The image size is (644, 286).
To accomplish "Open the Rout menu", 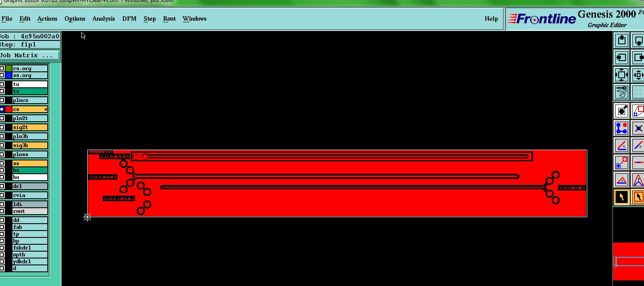I will [169, 18].
